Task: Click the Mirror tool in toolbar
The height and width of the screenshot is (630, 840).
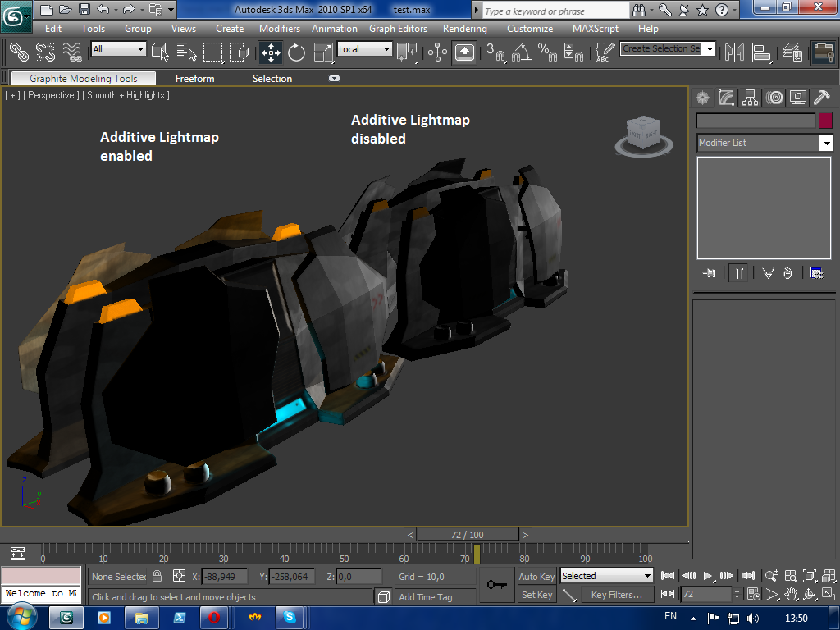Action: tap(734, 52)
